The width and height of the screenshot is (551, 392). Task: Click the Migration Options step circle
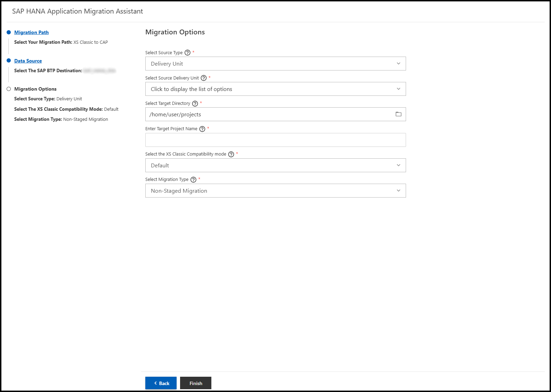coord(9,89)
